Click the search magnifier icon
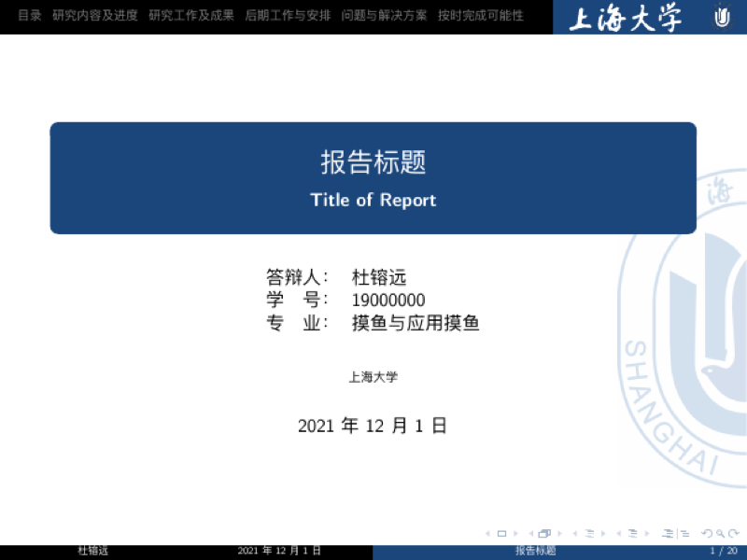Screen dimensions: 747x560 (x=721, y=534)
